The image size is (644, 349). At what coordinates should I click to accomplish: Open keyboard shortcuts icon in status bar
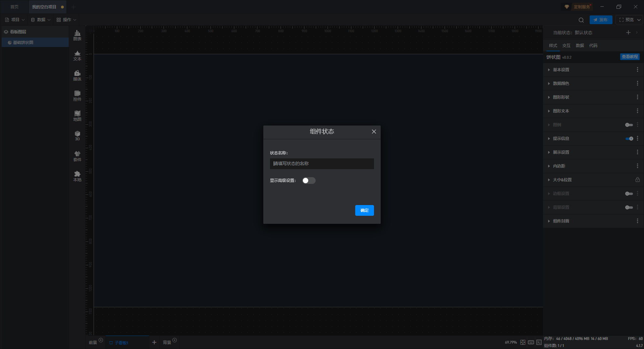531,342
